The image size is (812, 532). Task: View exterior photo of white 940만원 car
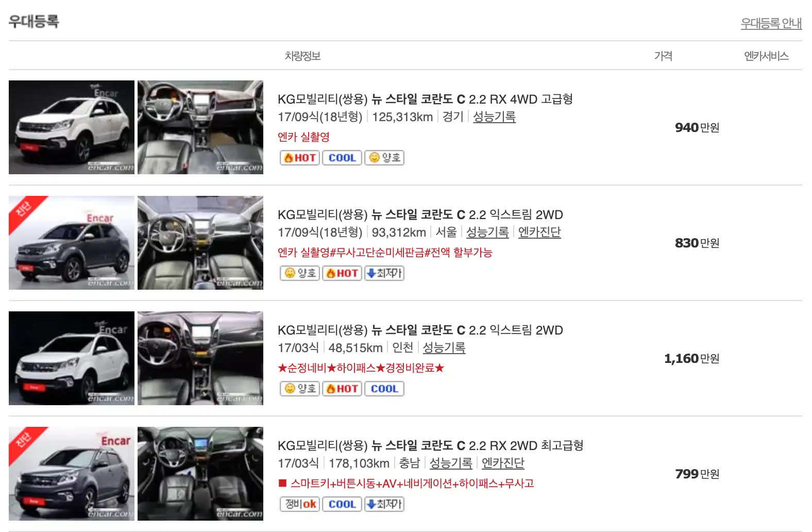[x=72, y=127]
